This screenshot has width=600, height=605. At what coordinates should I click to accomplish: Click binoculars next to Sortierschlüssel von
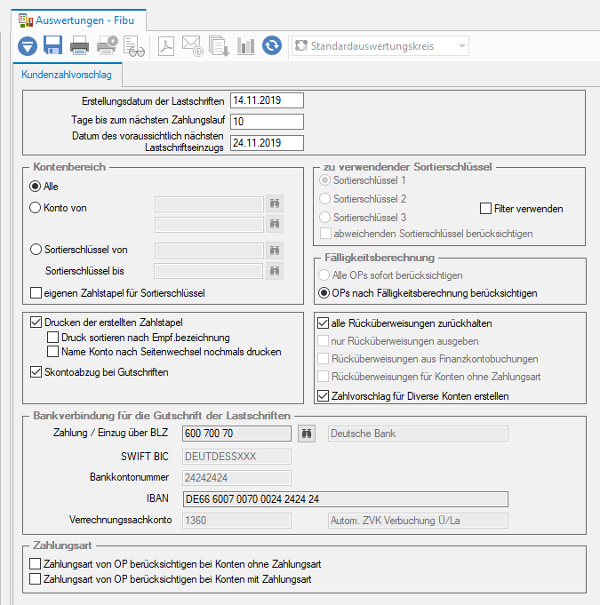(x=274, y=250)
